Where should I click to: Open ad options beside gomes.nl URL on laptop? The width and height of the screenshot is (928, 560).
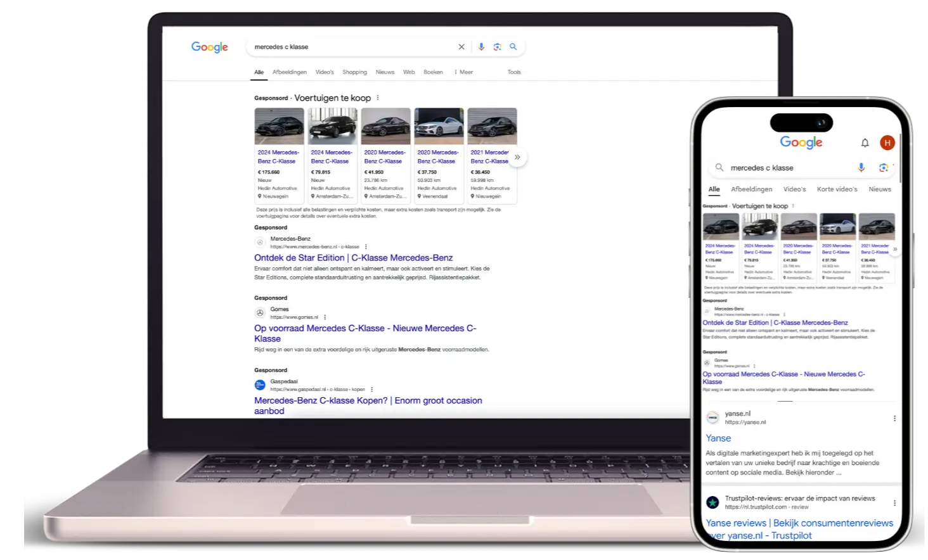pos(325,317)
